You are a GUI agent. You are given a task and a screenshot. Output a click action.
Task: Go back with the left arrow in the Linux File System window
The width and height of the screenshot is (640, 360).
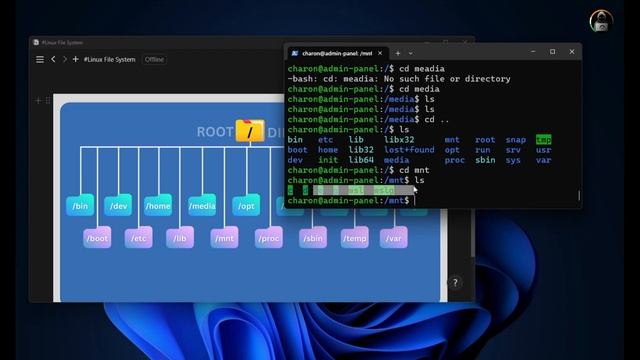[53, 59]
